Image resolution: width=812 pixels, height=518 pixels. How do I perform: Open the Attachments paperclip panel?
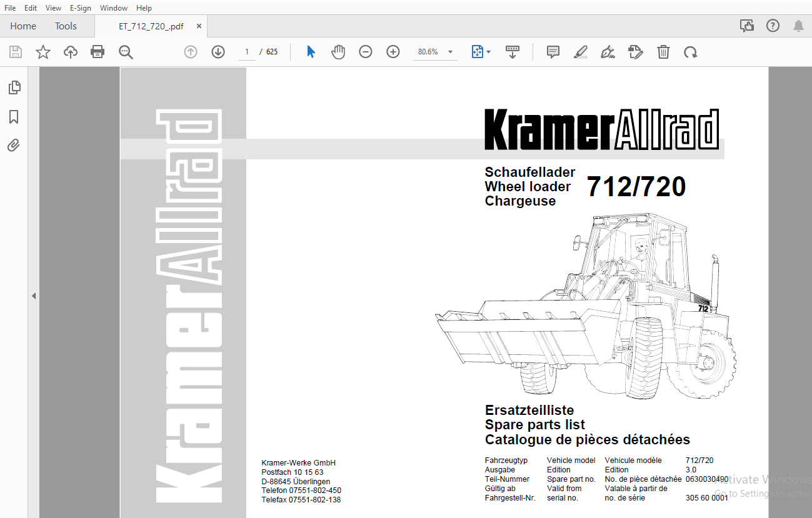click(14, 146)
